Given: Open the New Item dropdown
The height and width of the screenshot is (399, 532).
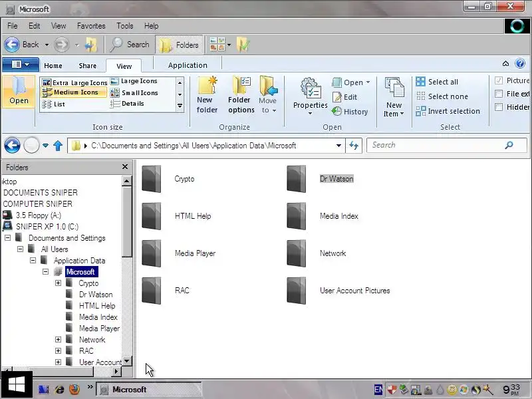Looking at the screenshot, I should (394, 98).
